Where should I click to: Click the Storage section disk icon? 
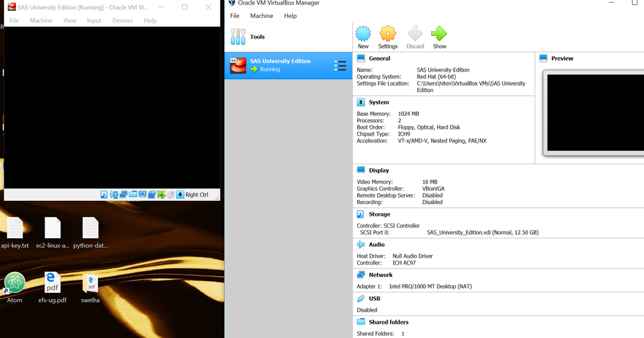click(360, 214)
